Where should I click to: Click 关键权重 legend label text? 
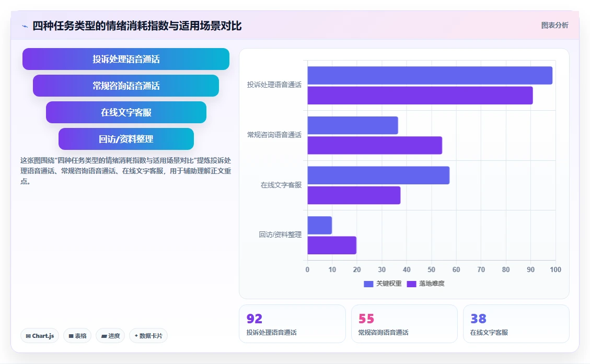point(389,284)
